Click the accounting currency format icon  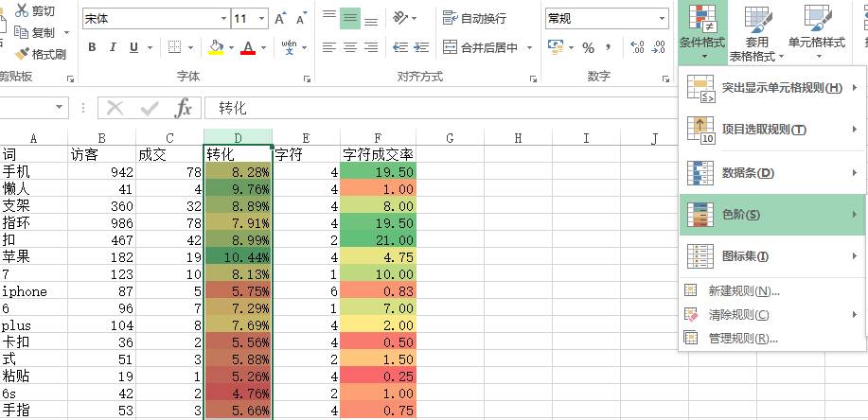pos(556,47)
